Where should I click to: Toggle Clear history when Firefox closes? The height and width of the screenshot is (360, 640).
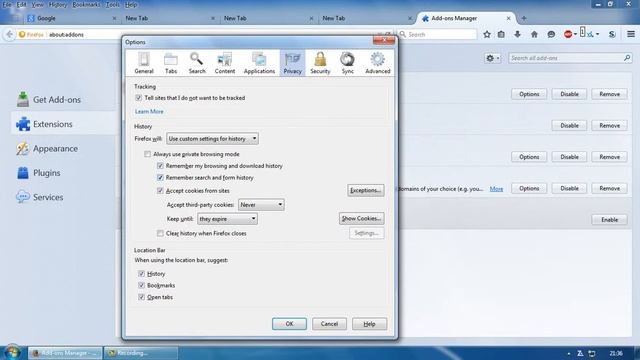point(160,233)
